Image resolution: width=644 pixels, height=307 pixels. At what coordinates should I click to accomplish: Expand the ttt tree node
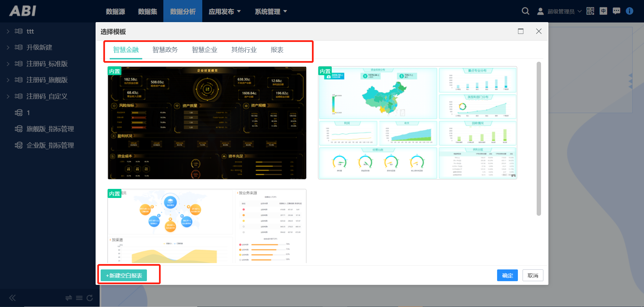8,31
